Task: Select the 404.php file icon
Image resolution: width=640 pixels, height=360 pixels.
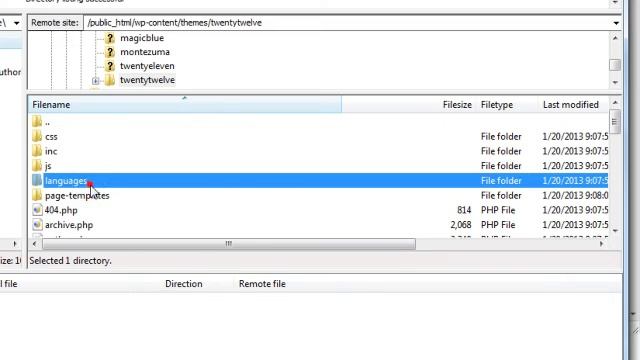Action: [37, 210]
